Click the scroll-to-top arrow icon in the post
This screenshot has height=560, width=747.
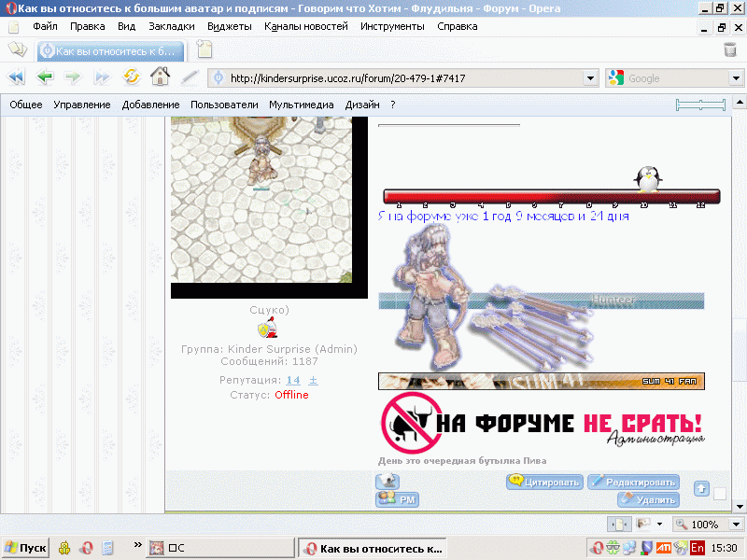click(701, 489)
